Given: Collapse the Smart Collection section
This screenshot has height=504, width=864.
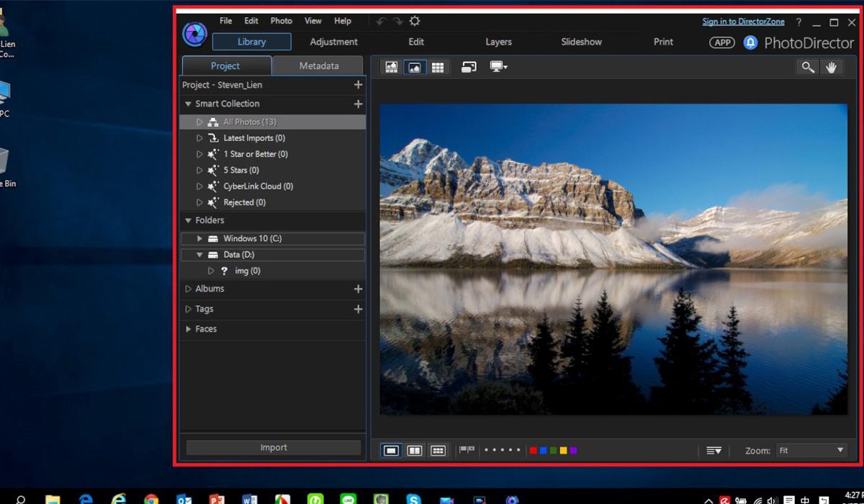Looking at the screenshot, I should 188,103.
